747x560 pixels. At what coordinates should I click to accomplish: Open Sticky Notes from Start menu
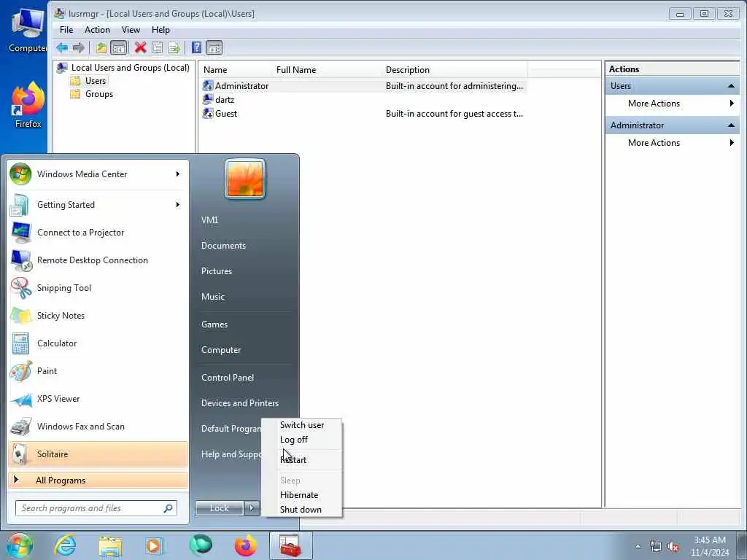click(x=98, y=315)
